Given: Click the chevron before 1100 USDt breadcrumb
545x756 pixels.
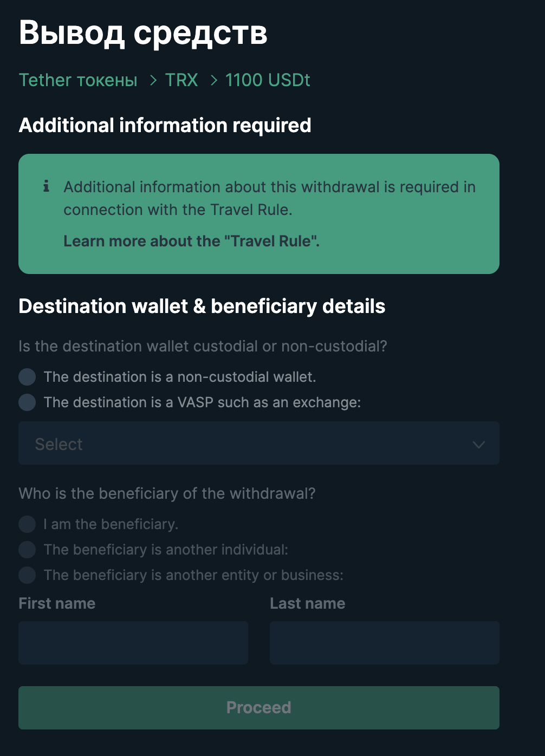Looking at the screenshot, I should point(214,80).
